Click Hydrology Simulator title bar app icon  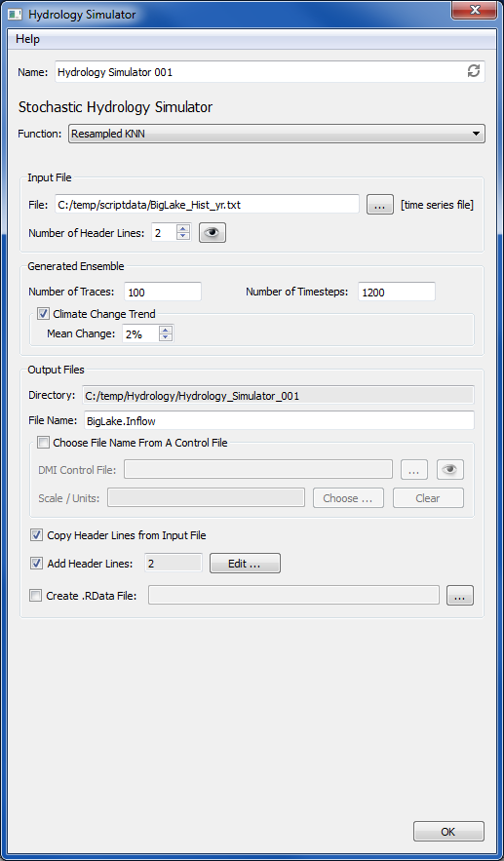point(15,15)
